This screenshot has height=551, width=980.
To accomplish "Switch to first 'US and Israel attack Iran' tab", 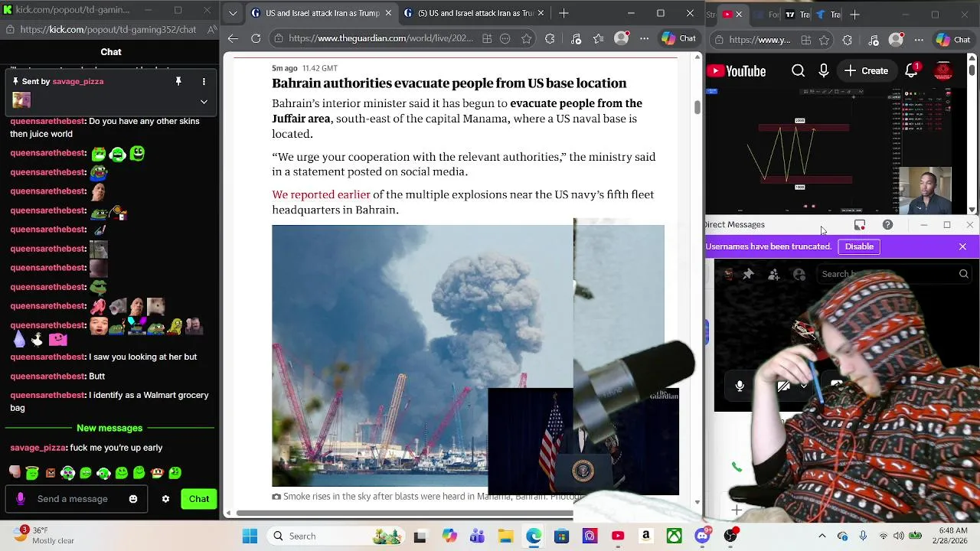I will click(x=322, y=13).
